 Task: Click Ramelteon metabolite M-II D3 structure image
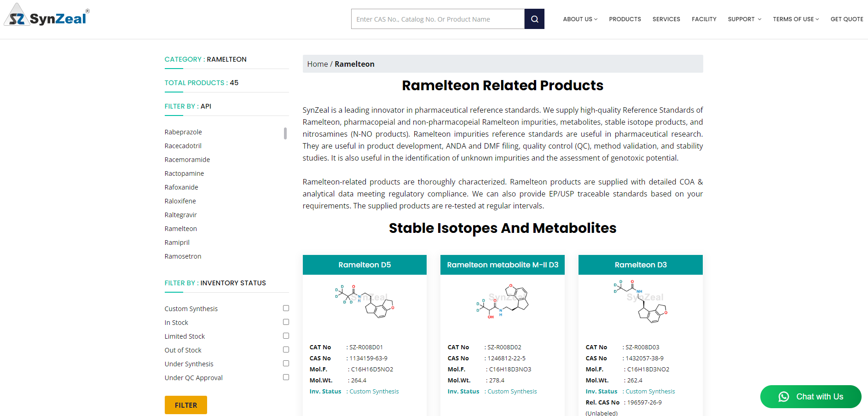pos(503,301)
